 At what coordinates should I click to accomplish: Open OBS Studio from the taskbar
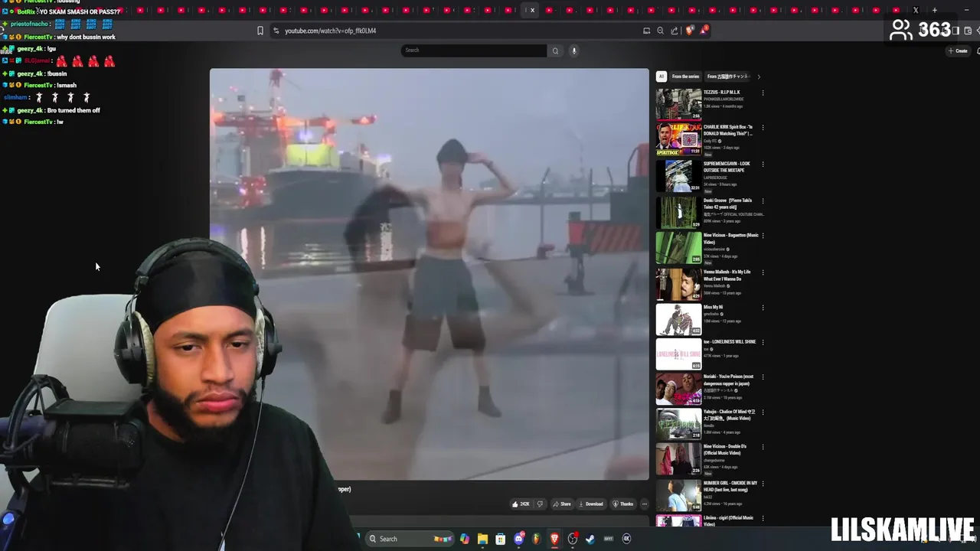[x=572, y=539]
